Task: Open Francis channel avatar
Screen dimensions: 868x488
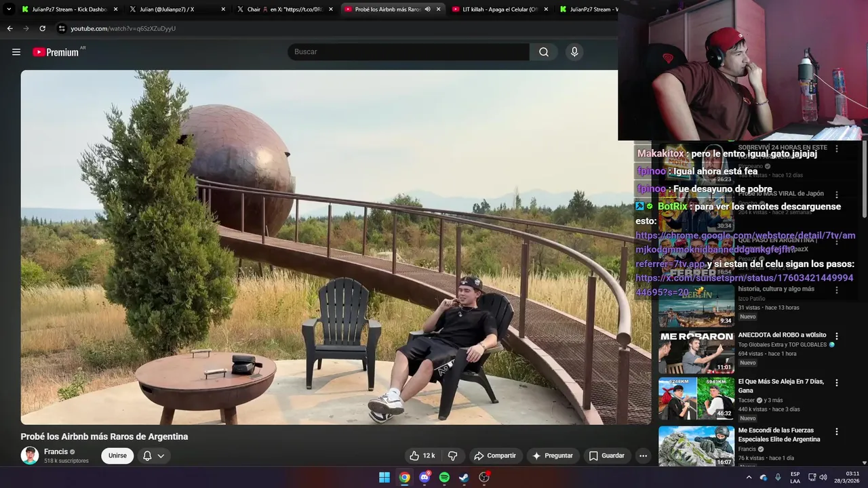Action: (30, 455)
